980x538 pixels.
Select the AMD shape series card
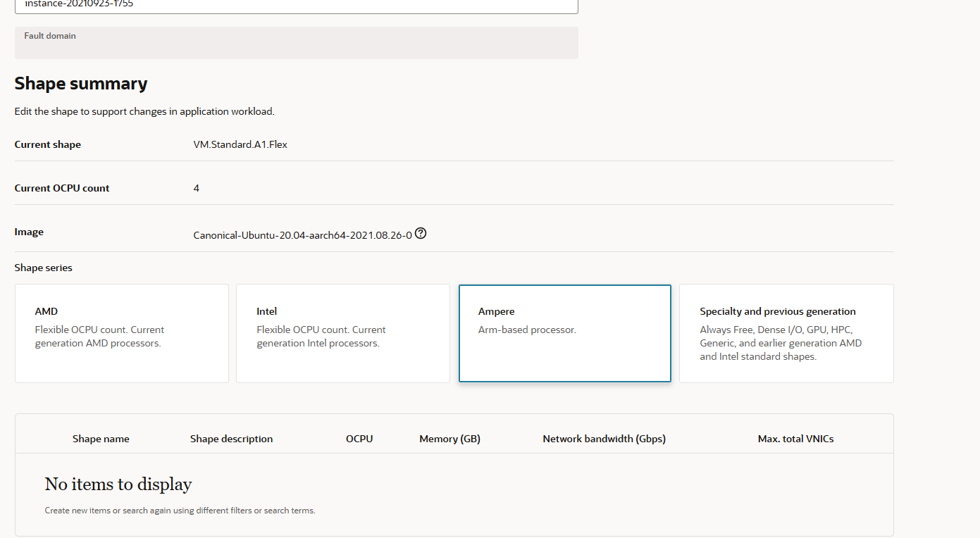coord(122,333)
